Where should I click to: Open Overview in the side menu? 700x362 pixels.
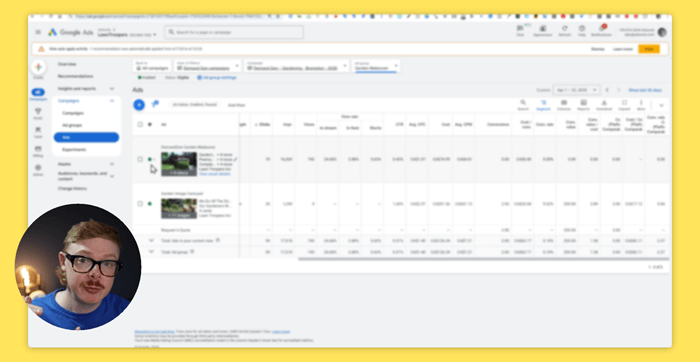tap(67, 64)
